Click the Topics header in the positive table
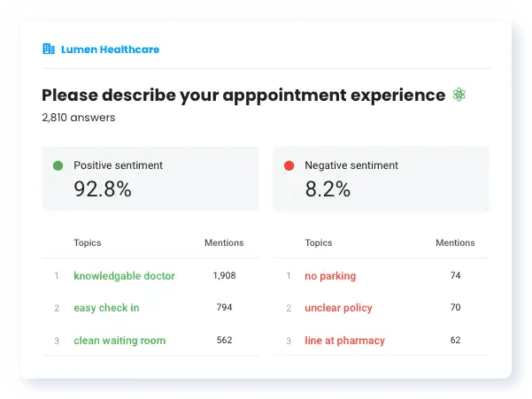The width and height of the screenshot is (532, 399). [x=88, y=242]
